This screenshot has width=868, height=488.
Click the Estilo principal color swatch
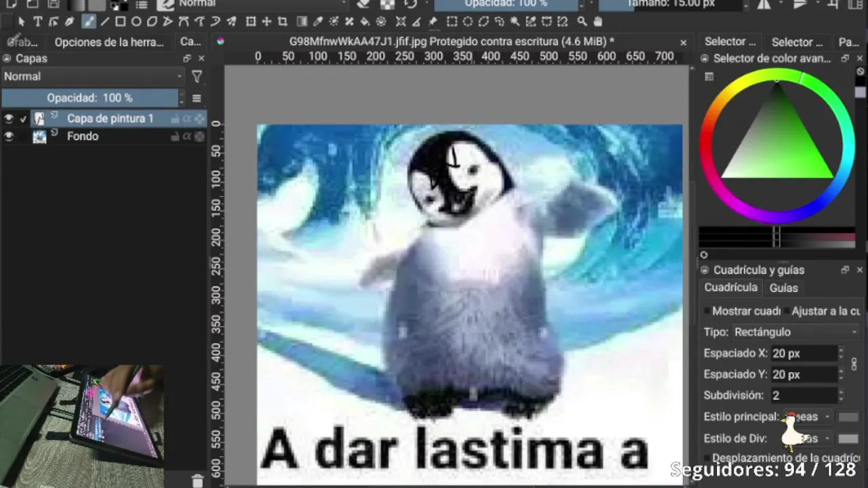click(x=848, y=417)
